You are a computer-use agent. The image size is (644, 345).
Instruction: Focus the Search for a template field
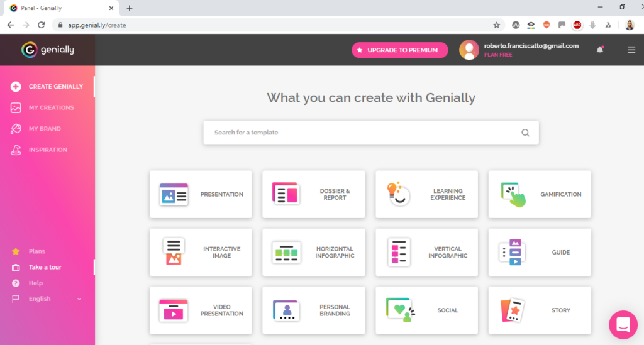pos(371,133)
